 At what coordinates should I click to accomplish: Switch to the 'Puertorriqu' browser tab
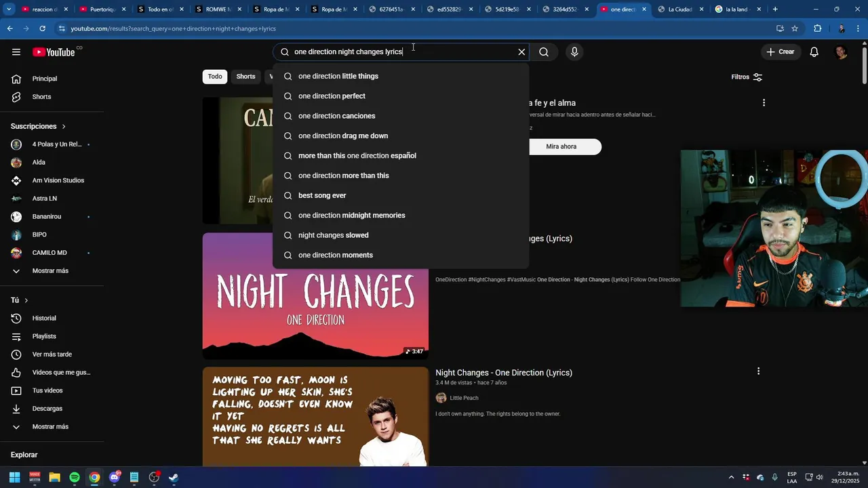click(102, 9)
